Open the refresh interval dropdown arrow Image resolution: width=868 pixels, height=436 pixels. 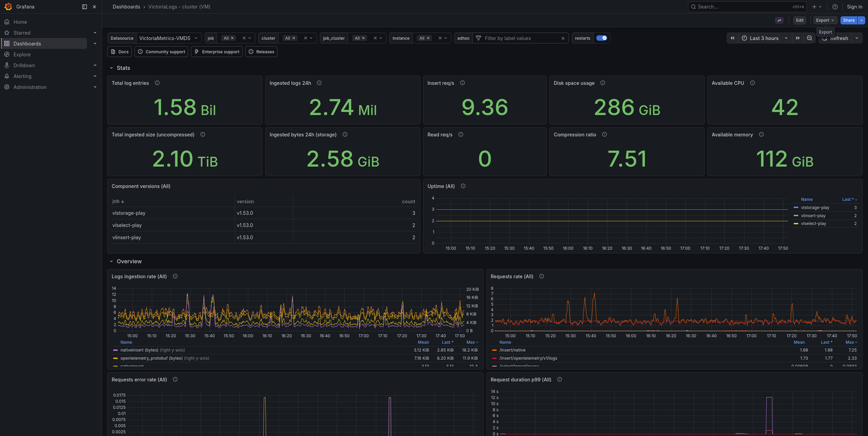point(857,38)
